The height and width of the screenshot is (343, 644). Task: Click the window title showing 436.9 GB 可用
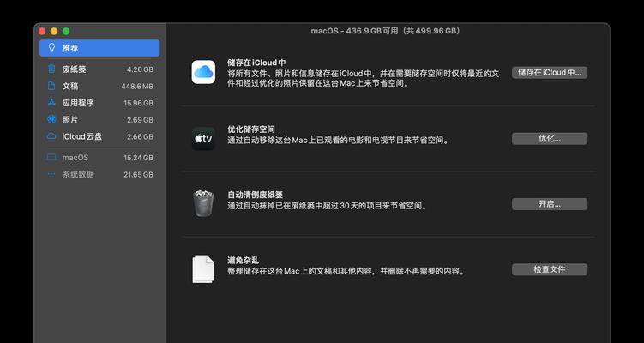click(x=386, y=31)
